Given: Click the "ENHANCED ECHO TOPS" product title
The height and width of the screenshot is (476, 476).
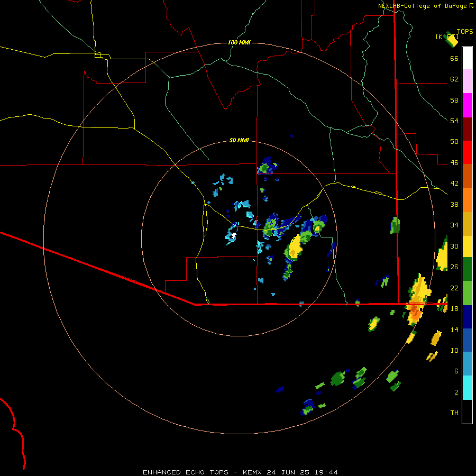Looking at the screenshot, I should tap(186, 472).
